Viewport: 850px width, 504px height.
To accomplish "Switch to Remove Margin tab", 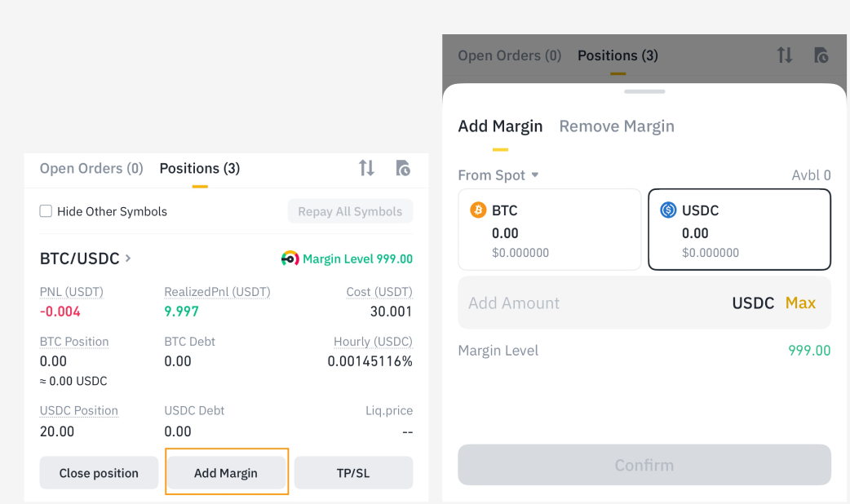I will [x=617, y=126].
